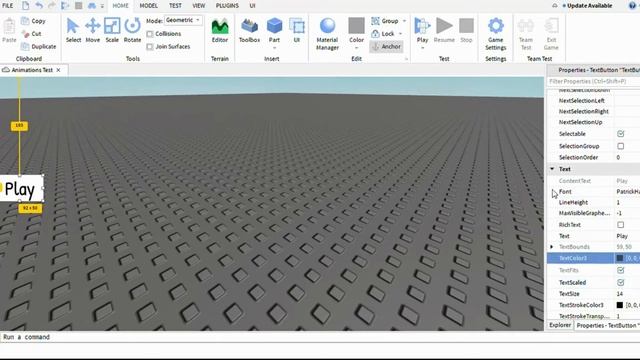This screenshot has width=640, height=360.
Task: Activate the Scale tool
Action: point(112,30)
